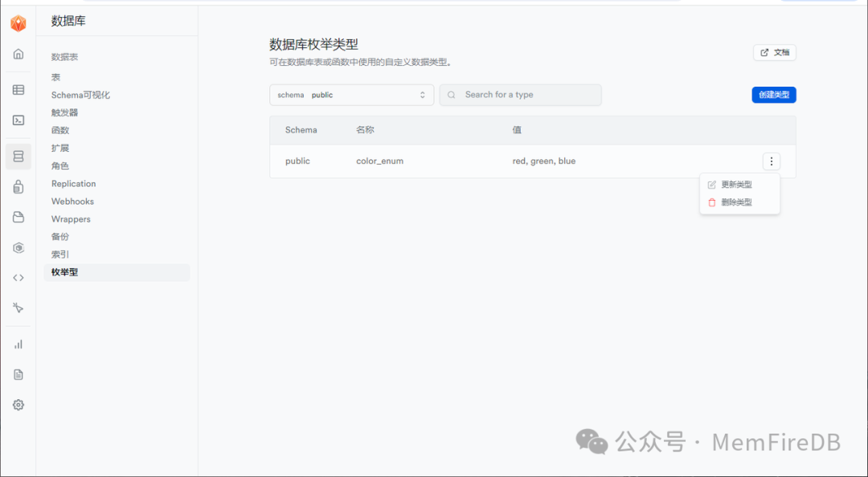Click the public schema cell in row

[x=297, y=161]
